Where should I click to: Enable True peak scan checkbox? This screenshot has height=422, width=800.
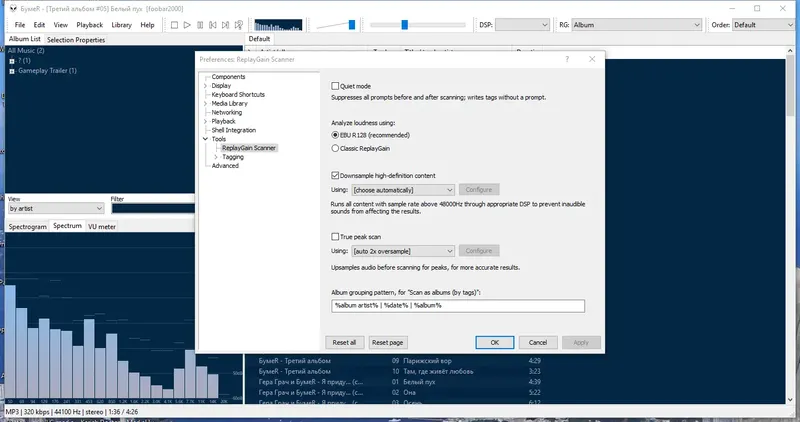point(335,237)
